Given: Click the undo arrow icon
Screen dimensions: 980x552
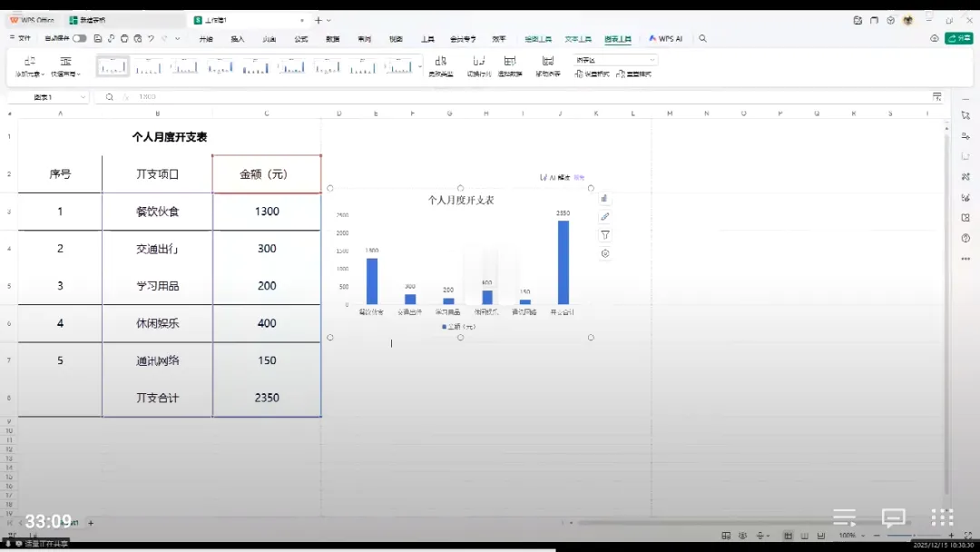Looking at the screenshot, I should [152, 39].
